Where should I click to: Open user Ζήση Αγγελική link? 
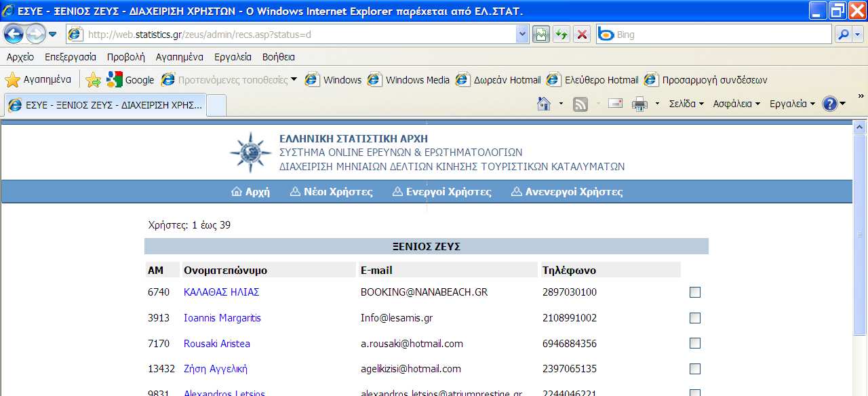tap(216, 369)
